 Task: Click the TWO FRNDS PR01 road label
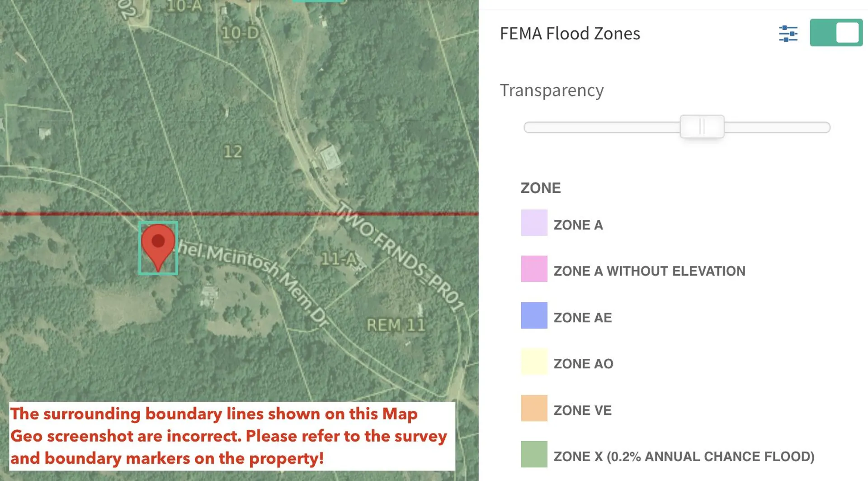coord(401,256)
